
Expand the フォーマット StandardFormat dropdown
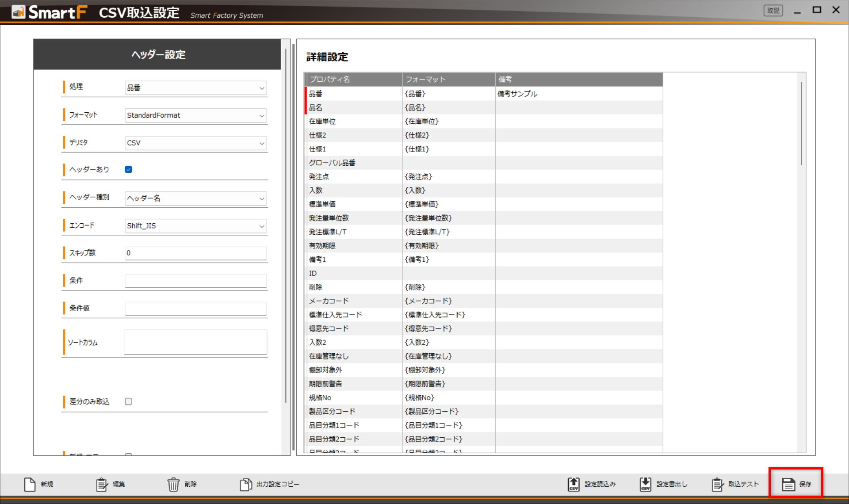click(x=196, y=115)
